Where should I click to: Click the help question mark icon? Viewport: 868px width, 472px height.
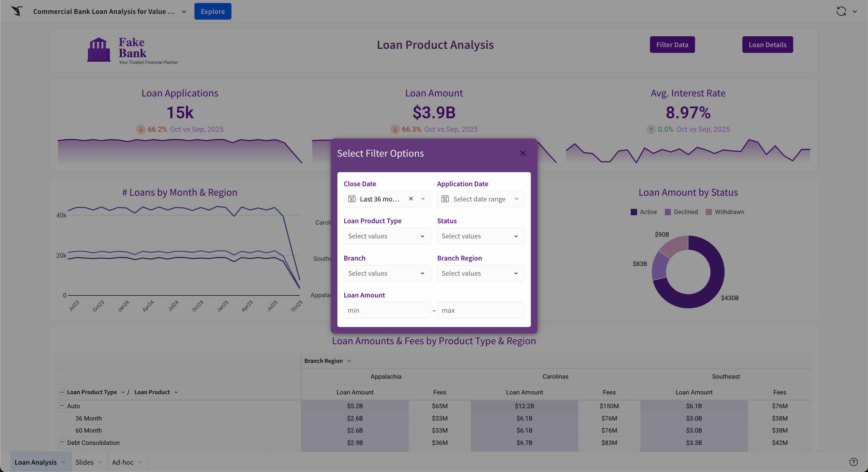tap(853, 462)
